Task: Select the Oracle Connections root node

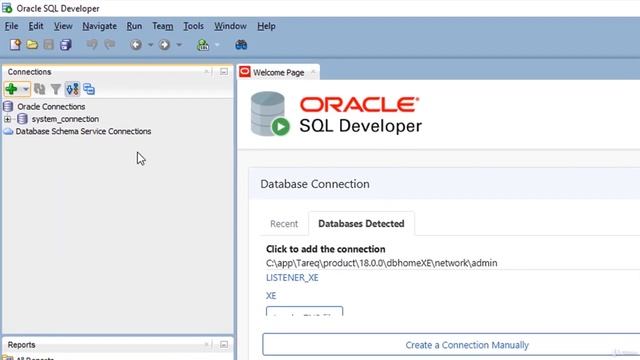Action: pyautogui.click(x=51, y=107)
